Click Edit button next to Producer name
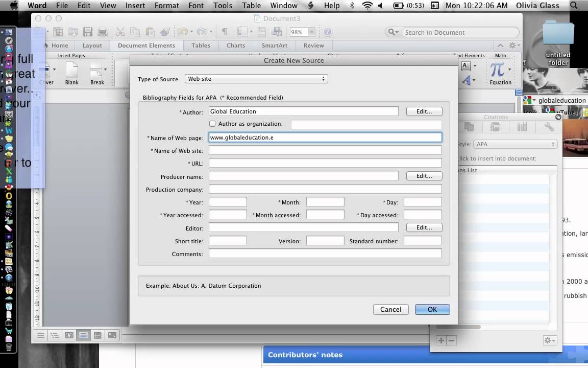 (424, 176)
